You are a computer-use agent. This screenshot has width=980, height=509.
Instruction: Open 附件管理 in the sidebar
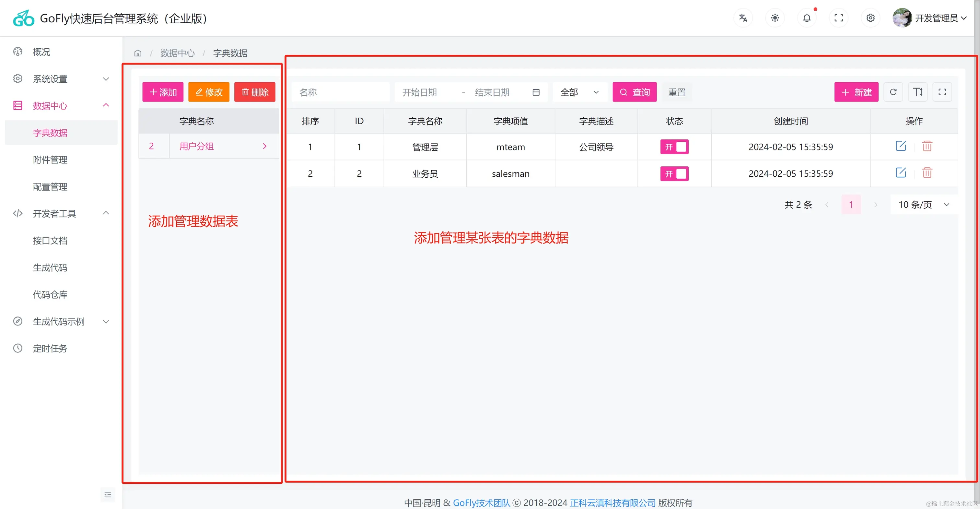pos(50,160)
